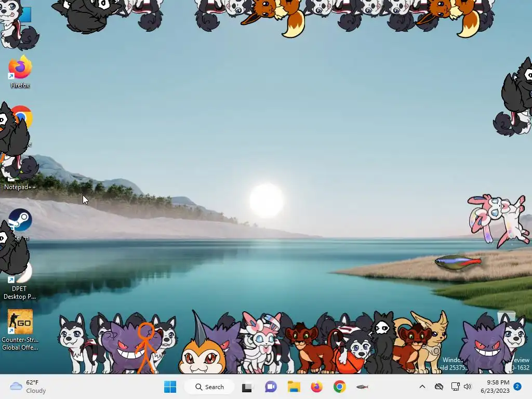Screen dimensions: 532x399
Task: Open the notification count badge
Action: point(517,387)
